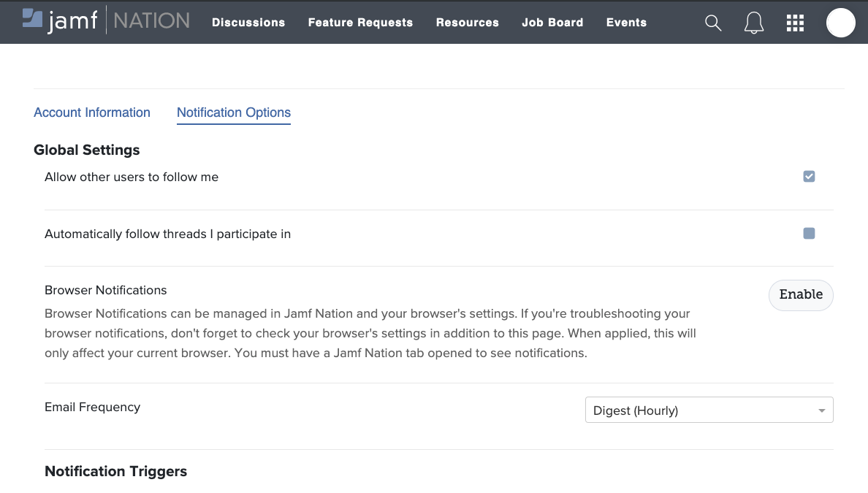Viewport: 868px width, 493px height.
Task: Open the search magnifier icon
Action: pos(713,23)
